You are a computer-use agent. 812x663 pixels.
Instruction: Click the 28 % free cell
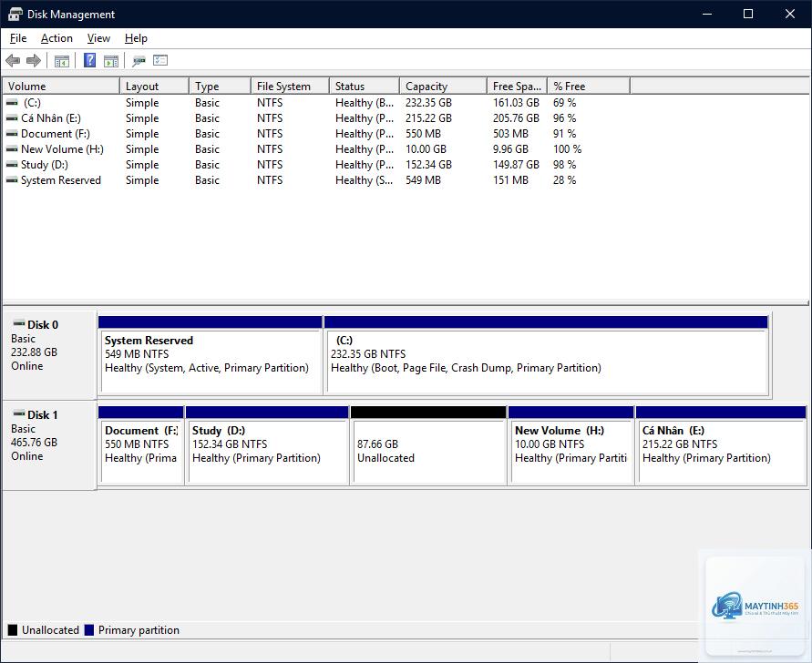point(564,180)
